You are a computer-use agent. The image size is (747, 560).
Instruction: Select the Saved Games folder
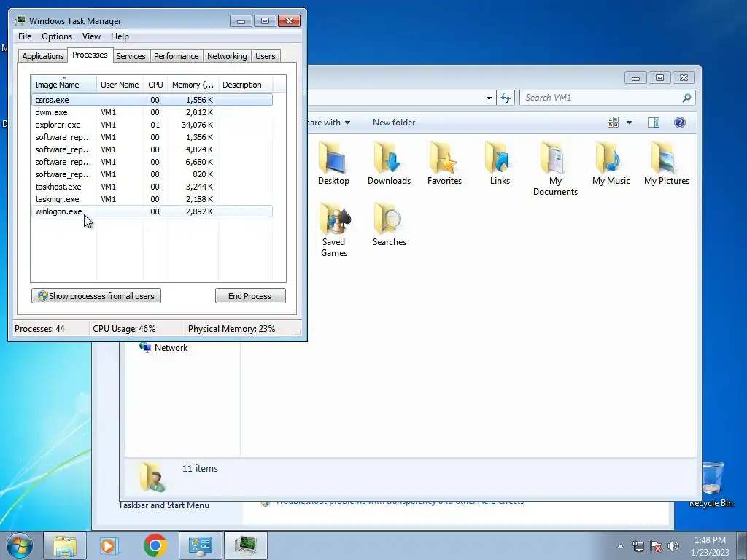click(x=333, y=230)
